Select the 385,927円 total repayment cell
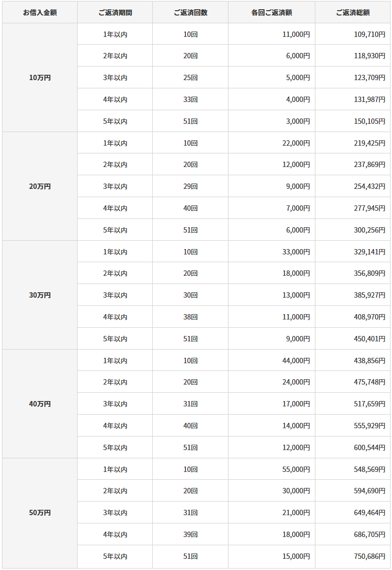Viewport: 392px width, 570px height. click(x=369, y=295)
